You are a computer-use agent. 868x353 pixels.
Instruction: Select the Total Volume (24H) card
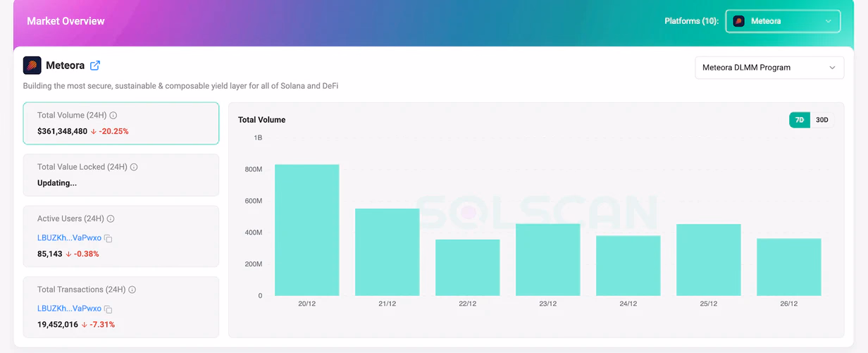click(x=121, y=123)
